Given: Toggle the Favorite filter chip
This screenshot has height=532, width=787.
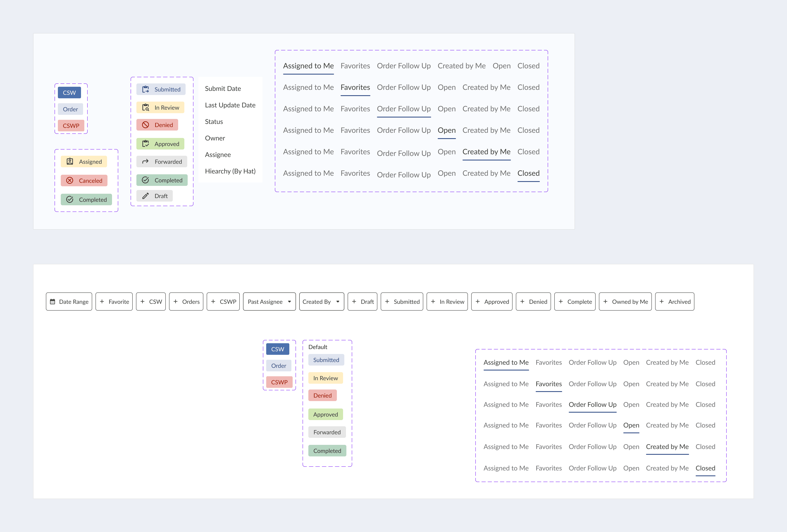Looking at the screenshot, I should [x=114, y=302].
